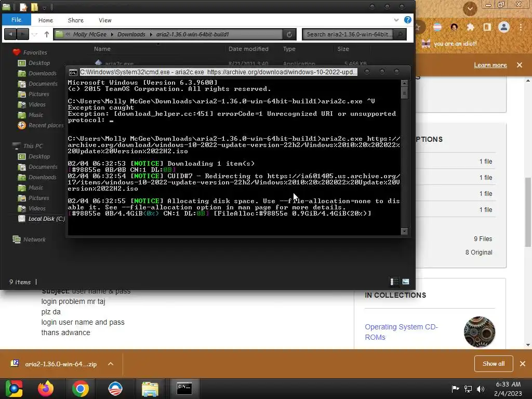The width and height of the screenshot is (532, 399).
Task: Sort files by Date modified column
Action: [x=248, y=49]
